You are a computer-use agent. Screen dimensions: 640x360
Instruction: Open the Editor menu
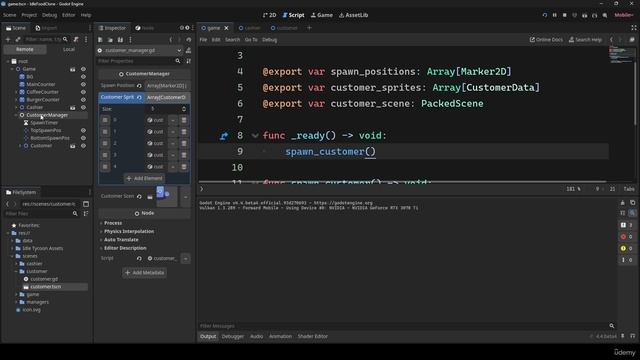pos(69,15)
